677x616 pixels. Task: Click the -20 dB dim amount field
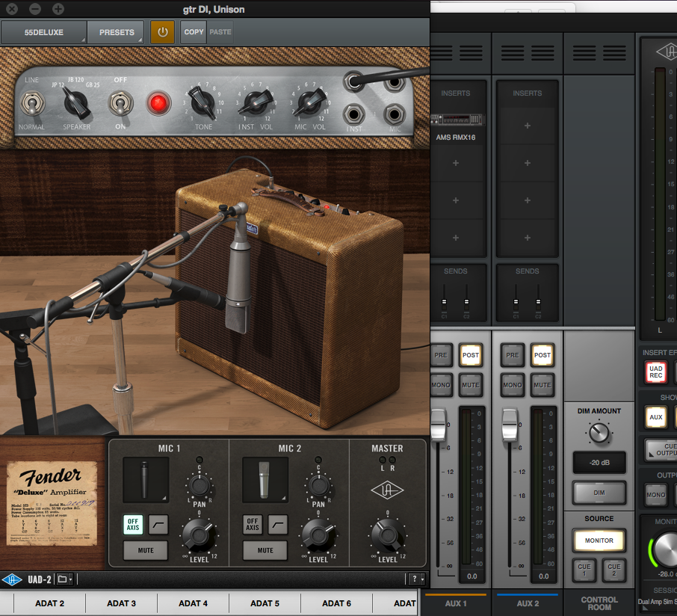[x=599, y=463]
